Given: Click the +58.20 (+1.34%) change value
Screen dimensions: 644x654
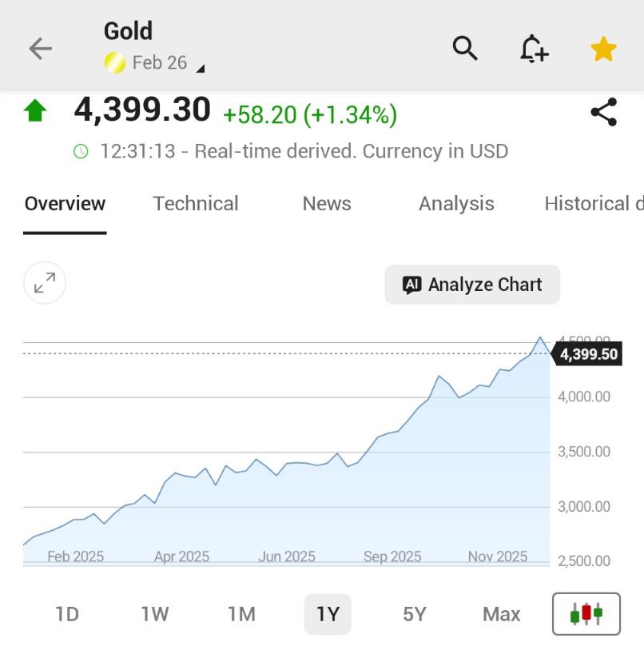Looking at the screenshot, I should (310, 114).
